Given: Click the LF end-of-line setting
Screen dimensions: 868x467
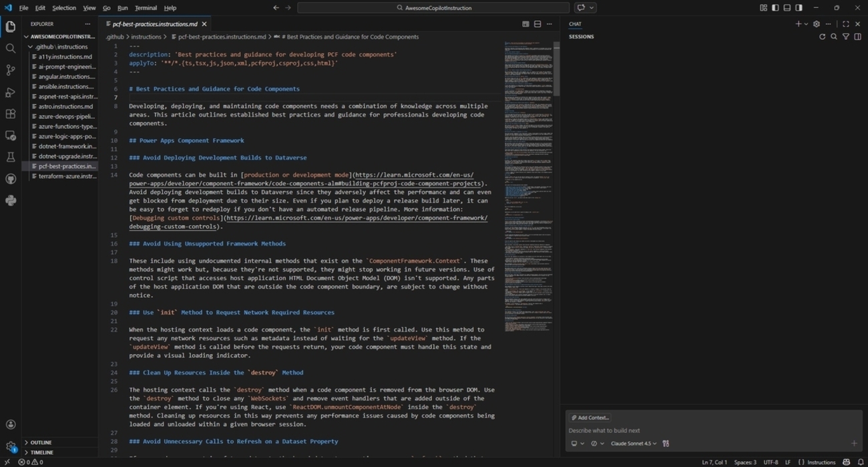Looking at the screenshot, I should pyautogui.click(x=788, y=462).
